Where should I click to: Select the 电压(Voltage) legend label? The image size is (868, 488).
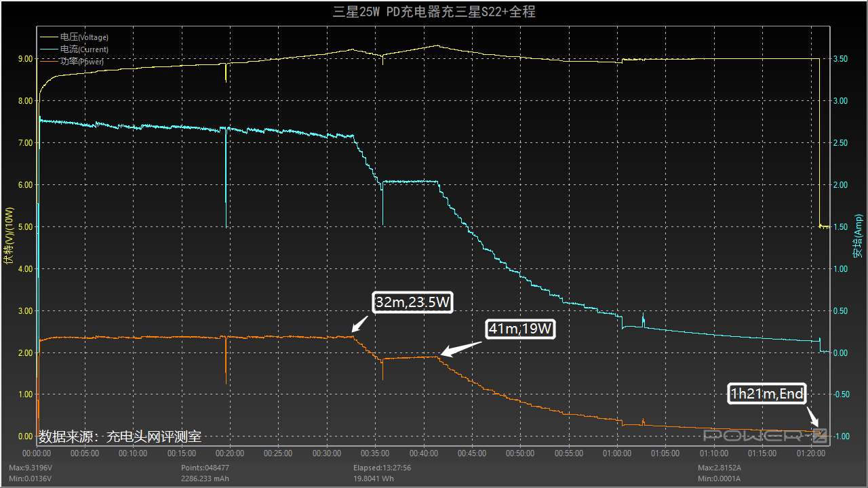click(x=84, y=37)
